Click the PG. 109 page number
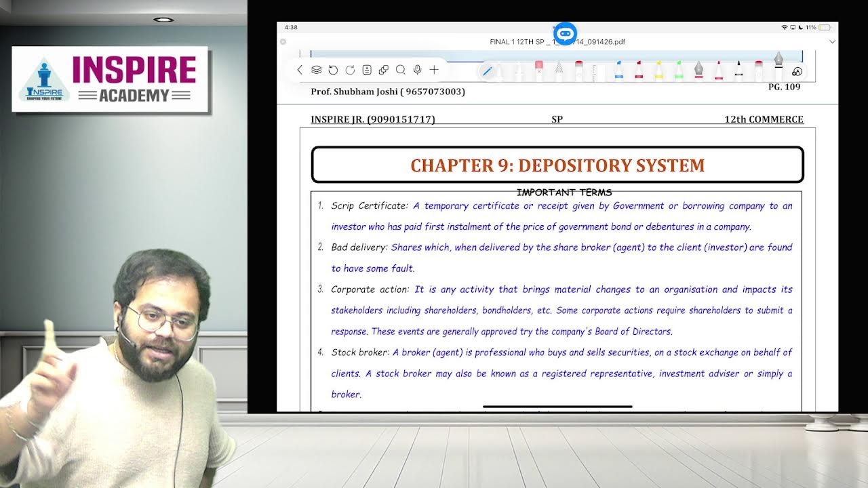The width and height of the screenshot is (868, 488). click(784, 87)
